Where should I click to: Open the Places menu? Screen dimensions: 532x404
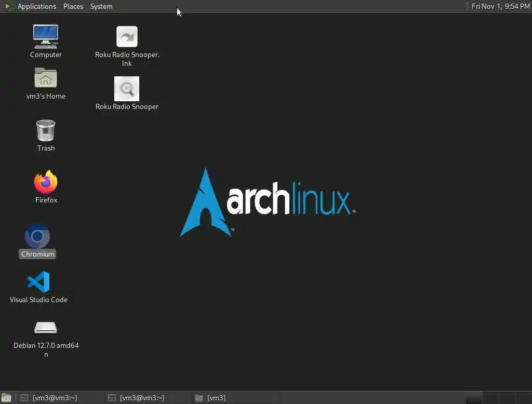[x=73, y=6]
